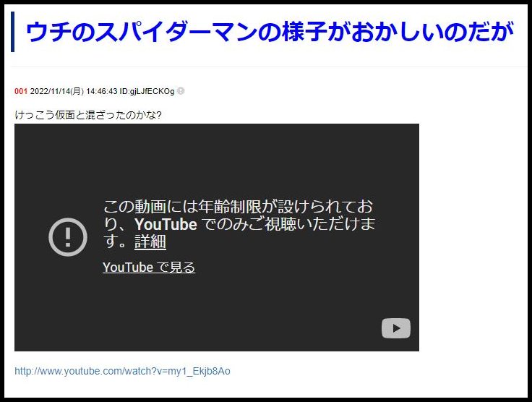Image resolution: width=532 pixels, height=402 pixels.
Task: Open the youtube.com/watch?v=my1_Ekjb8Ao URL
Action: pyautogui.click(x=122, y=371)
